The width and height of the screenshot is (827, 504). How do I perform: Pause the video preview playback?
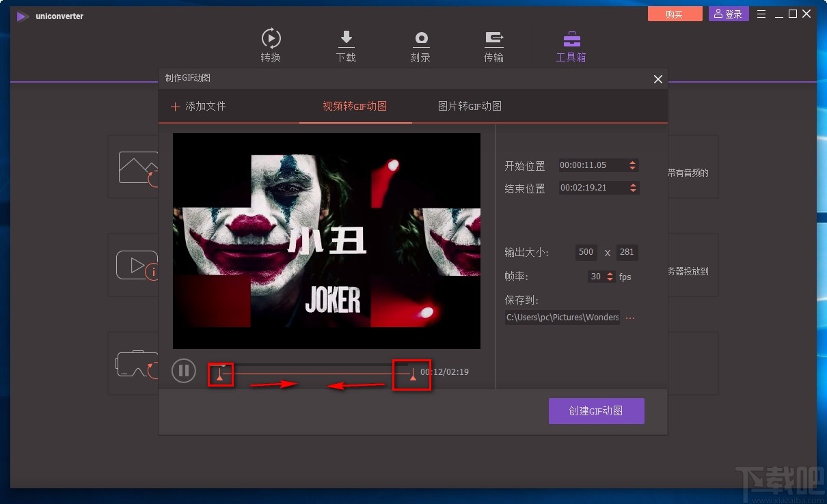[183, 370]
